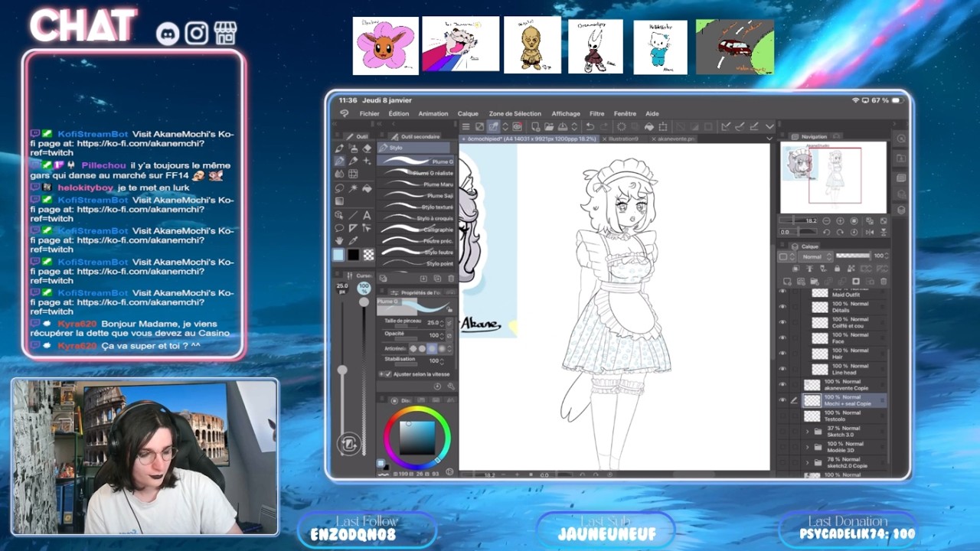The height and width of the screenshot is (551, 980).
Task: Select the Eyedropper tool
Action: click(x=353, y=240)
